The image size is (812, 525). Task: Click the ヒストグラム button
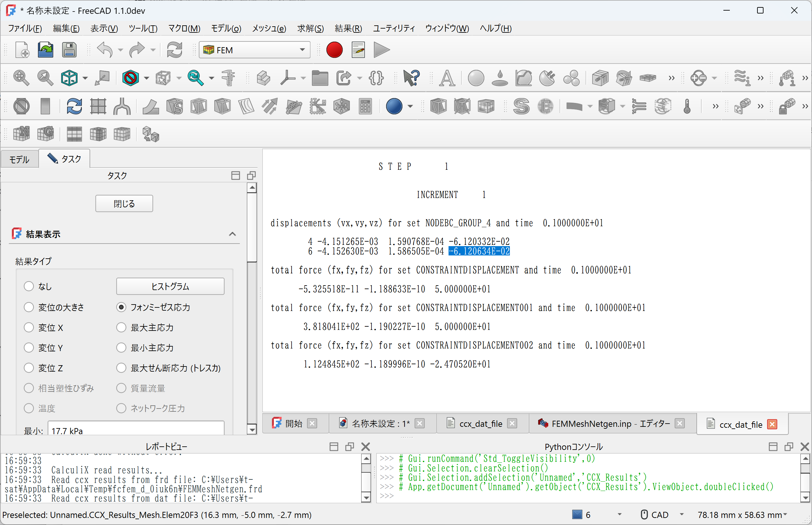tap(170, 286)
